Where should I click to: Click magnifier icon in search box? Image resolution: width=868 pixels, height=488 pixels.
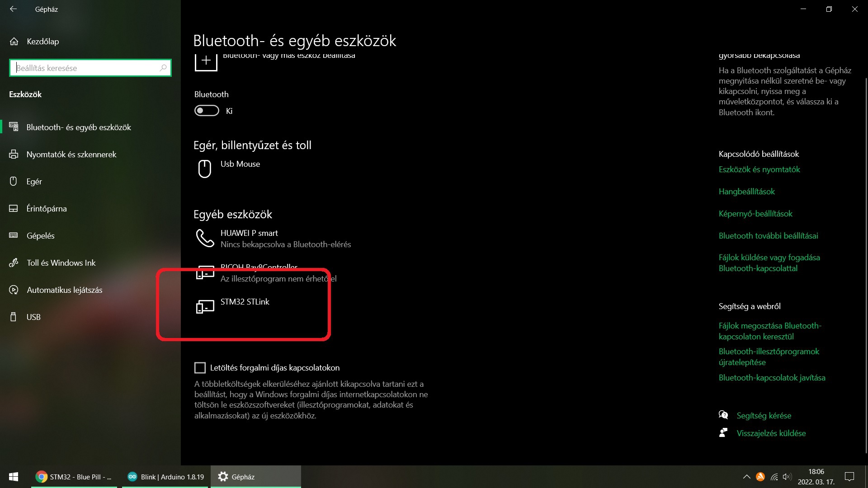[163, 68]
